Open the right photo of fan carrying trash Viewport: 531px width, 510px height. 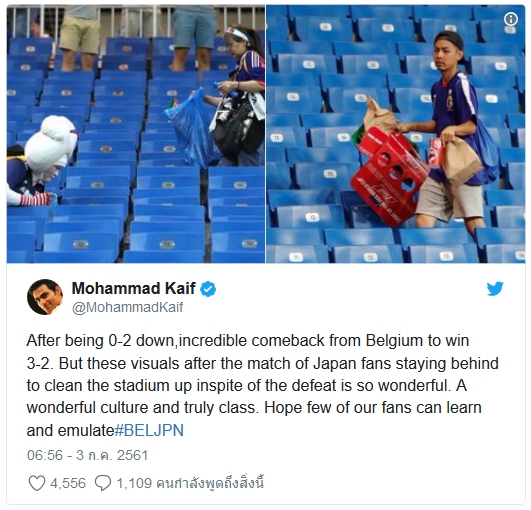396,134
